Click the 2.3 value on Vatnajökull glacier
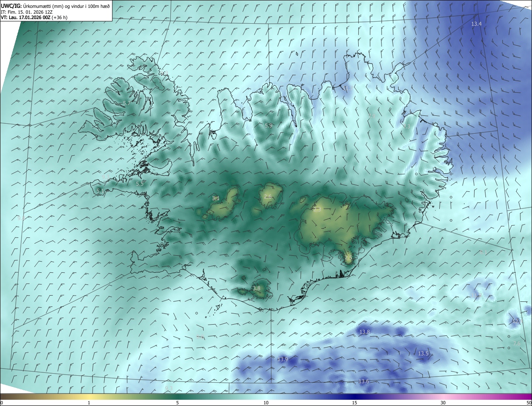Viewport: 532px width, 406px height. (317, 210)
